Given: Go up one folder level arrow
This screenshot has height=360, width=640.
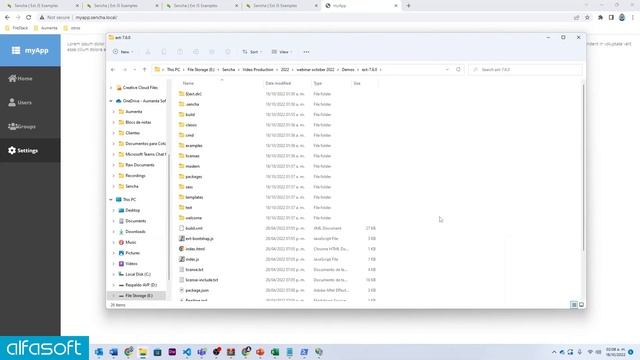Looking at the screenshot, I should 144,70.
